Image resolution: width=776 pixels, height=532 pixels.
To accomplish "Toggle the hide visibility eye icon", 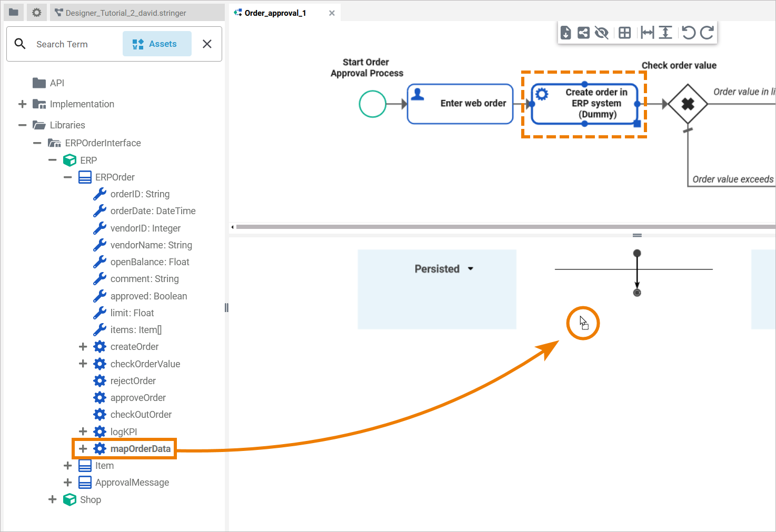I will pyautogui.click(x=601, y=33).
